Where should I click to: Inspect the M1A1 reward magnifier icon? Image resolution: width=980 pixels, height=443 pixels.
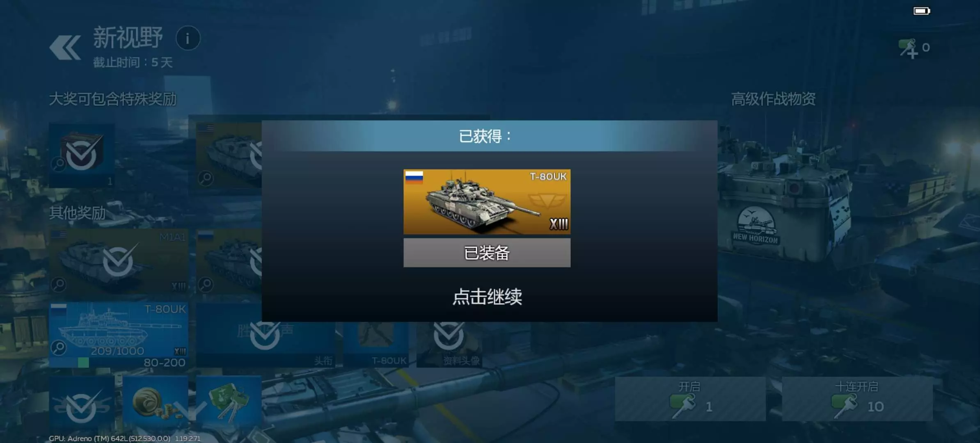coord(59,284)
